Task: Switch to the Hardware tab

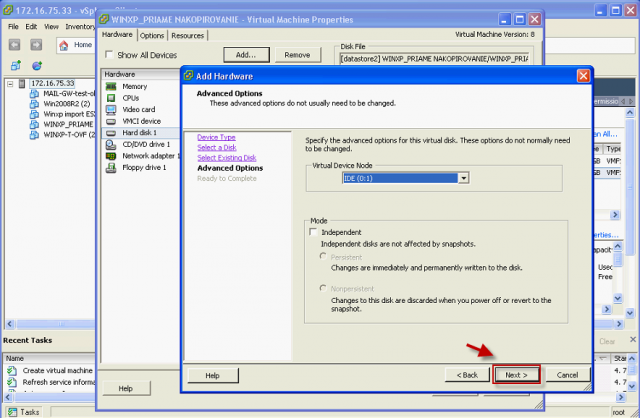Action: point(117,35)
